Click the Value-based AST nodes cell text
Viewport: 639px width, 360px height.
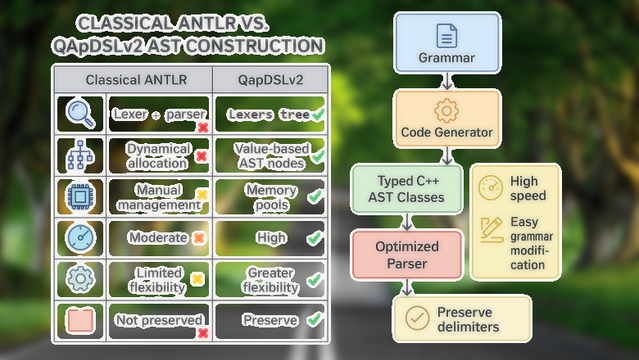coord(271,156)
